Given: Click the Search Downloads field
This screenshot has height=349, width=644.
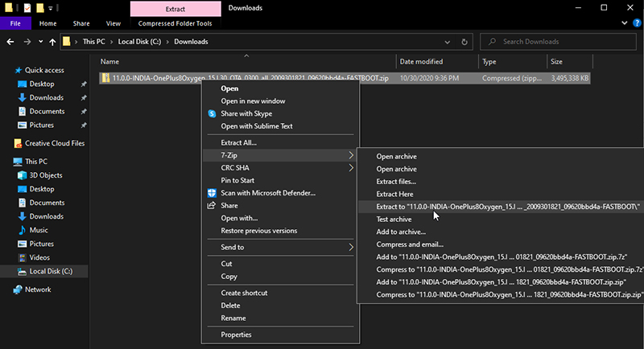Looking at the screenshot, I should tap(558, 42).
